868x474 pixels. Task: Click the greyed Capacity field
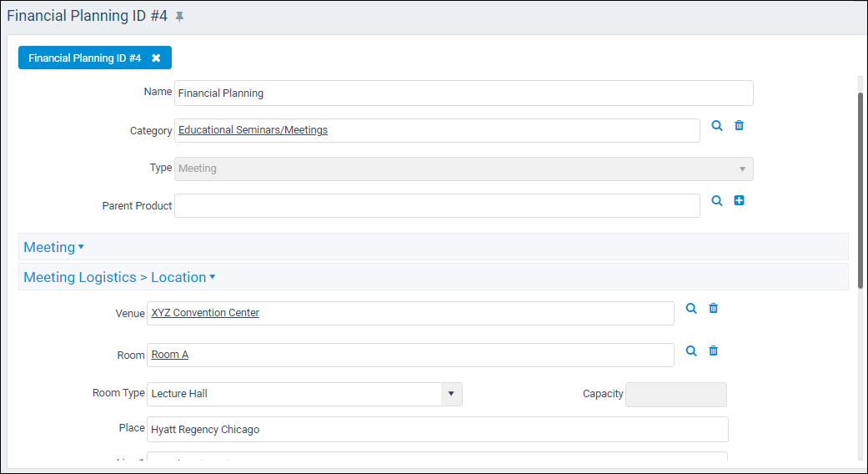point(676,395)
